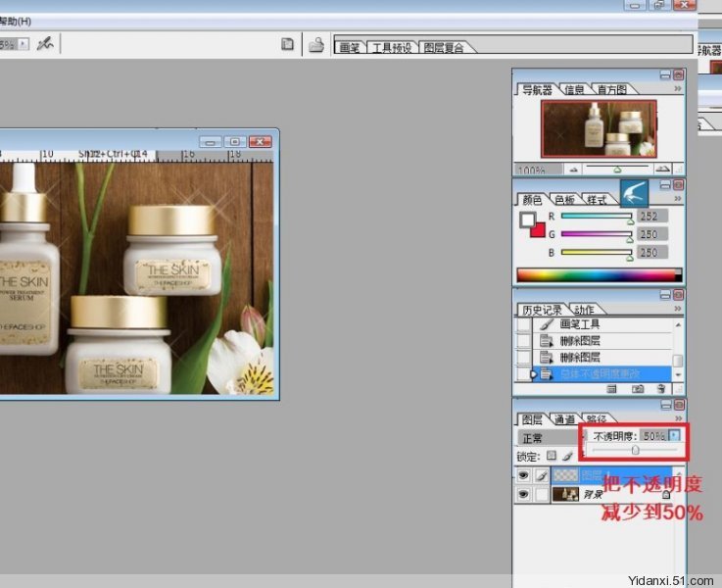722x588 pixels.
Task: Set history brush source for first 删除图层 state
Action: pyautogui.click(x=523, y=341)
